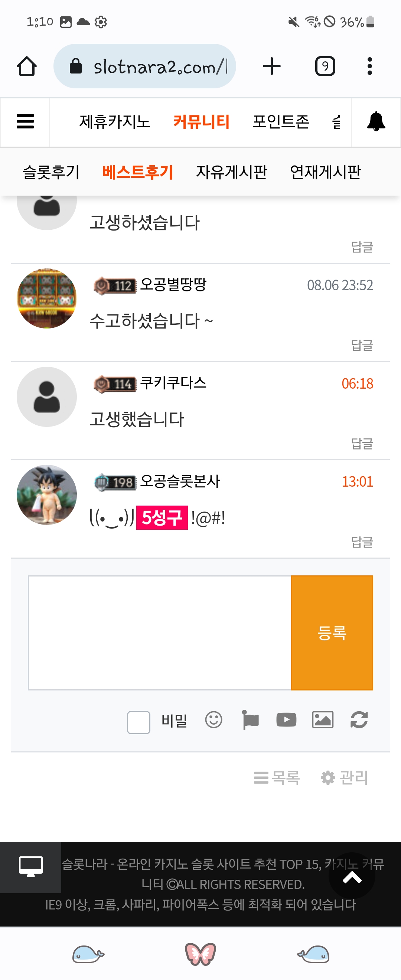Insert an emoticon with the smiley icon
The image size is (401, 980).
point(213,720)
